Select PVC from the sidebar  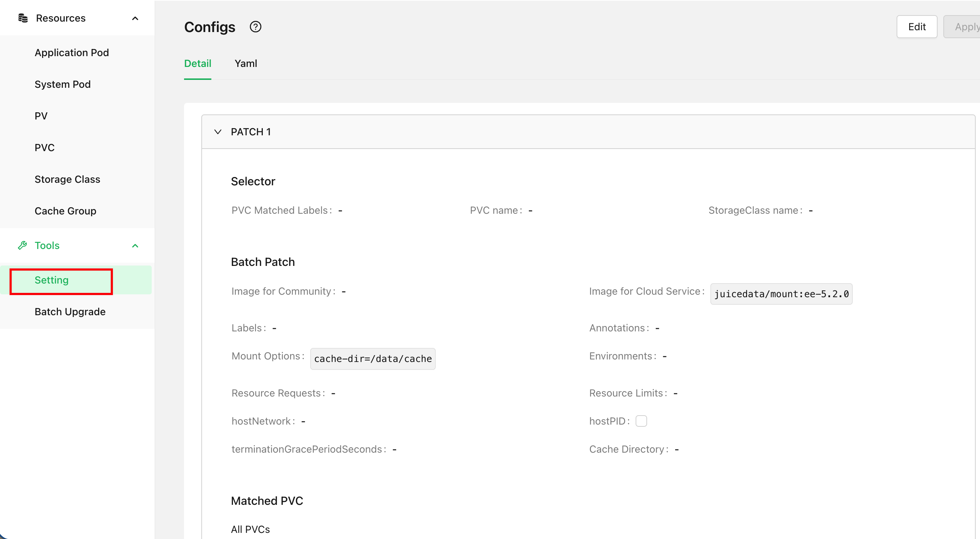pyautogui.click(x=44, y=147)
